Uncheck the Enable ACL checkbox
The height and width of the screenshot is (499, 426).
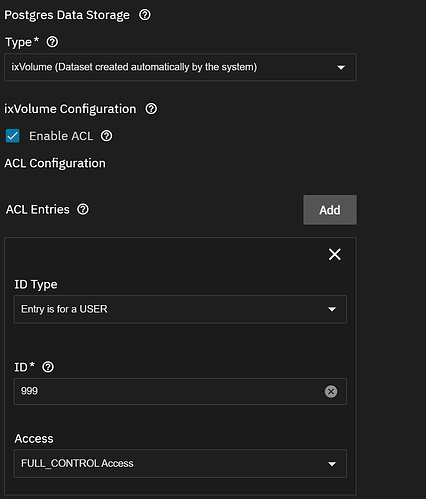pos(13,136)
